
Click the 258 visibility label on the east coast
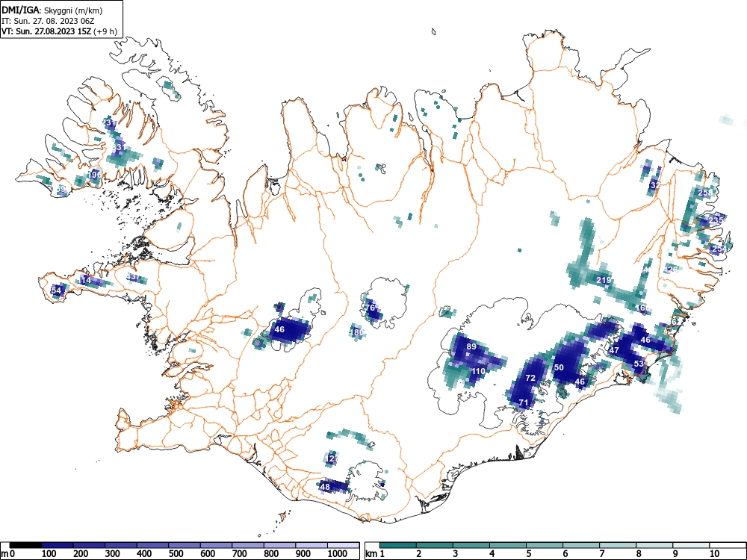click(x=705, y=193)
